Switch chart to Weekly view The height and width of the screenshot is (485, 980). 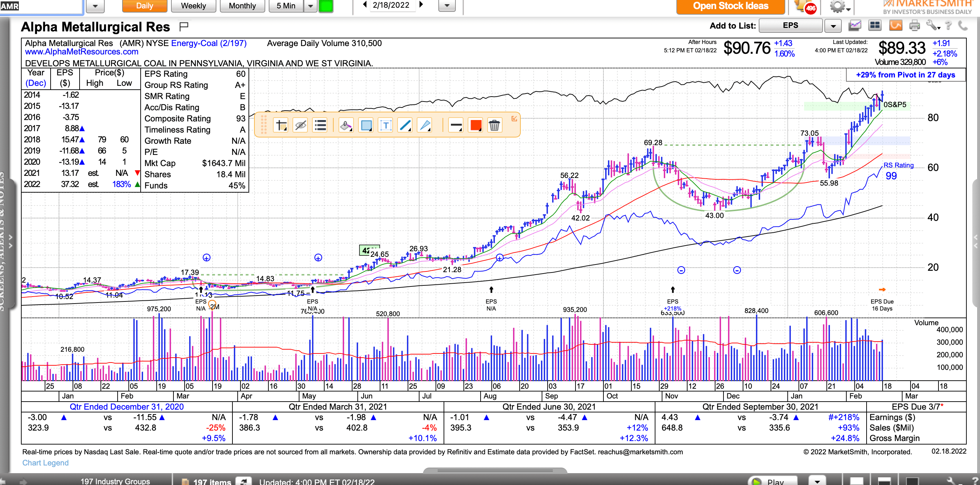tap(193, 6)
